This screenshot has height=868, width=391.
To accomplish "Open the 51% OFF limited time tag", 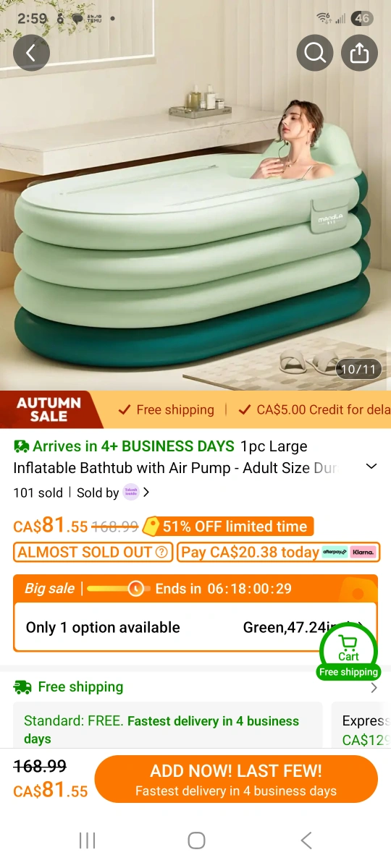I will (x=229, y=526).
